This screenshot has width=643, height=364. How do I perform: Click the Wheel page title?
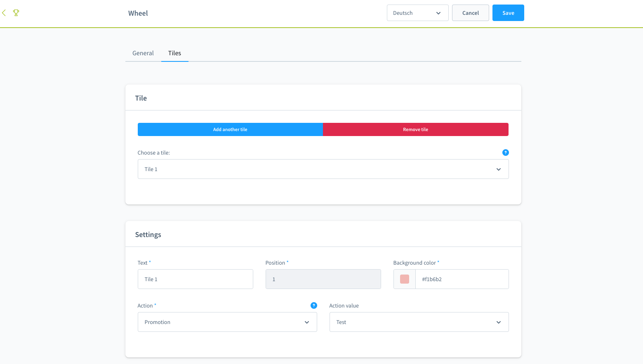[138, 13]
